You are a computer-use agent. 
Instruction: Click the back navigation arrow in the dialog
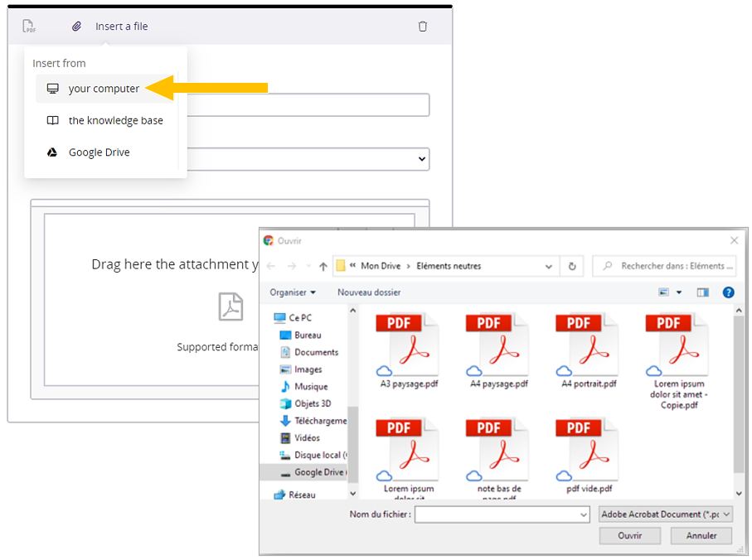[272, 265]
